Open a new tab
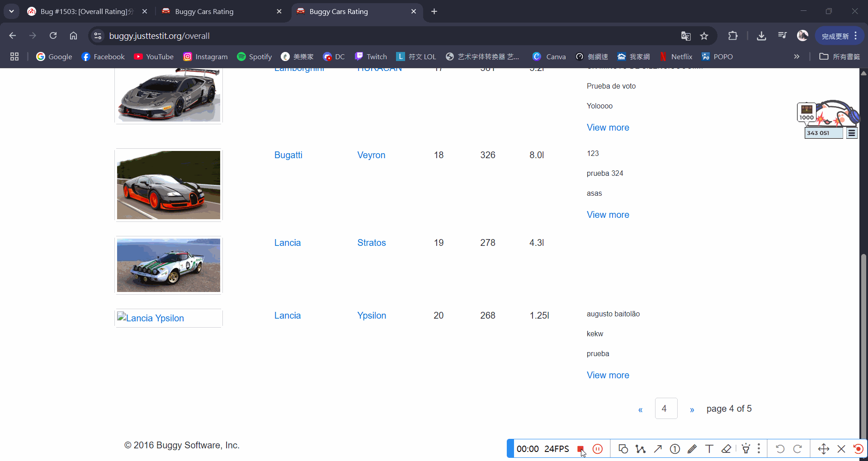This screenshot has height=461, width=868. [x=434, y=11]
